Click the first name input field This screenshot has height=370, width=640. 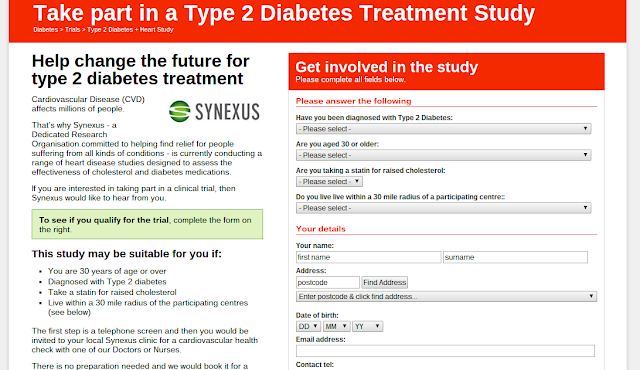369,257
